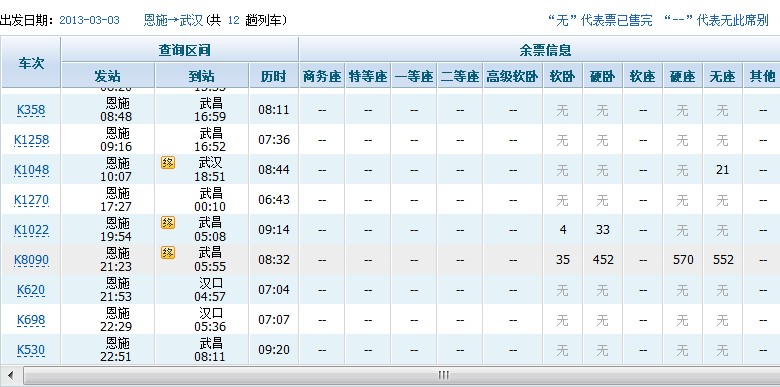Click the 终 terminus icon for K1048
The image size is (780, 387).
point(168,163)
